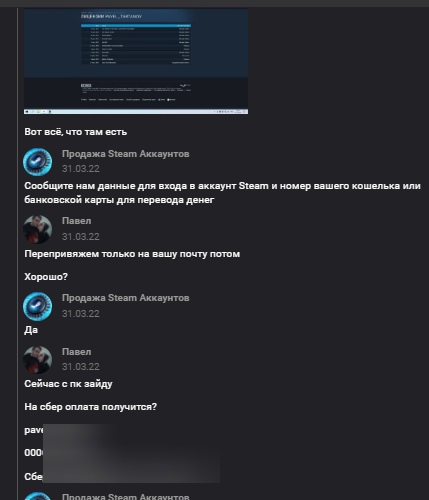Viewport: 429px width, 500px height.
Task: Select the short 'Да' reply
Action: (x=31, y=330)
